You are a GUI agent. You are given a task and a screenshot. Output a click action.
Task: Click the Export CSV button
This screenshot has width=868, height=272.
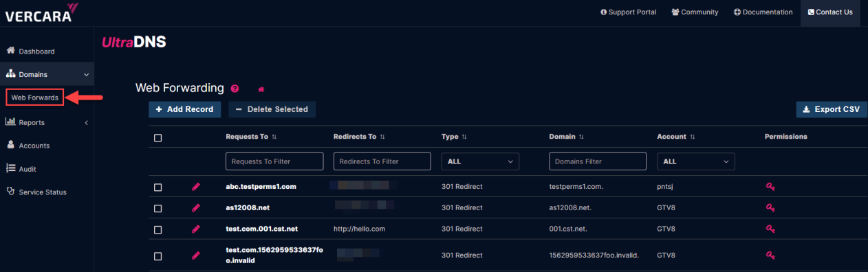832,109
